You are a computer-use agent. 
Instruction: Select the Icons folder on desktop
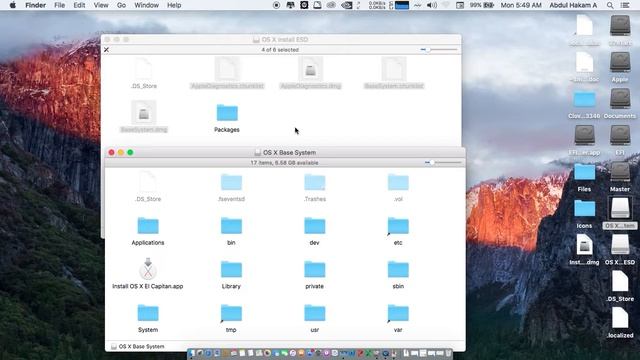click(x=584, y=209)
